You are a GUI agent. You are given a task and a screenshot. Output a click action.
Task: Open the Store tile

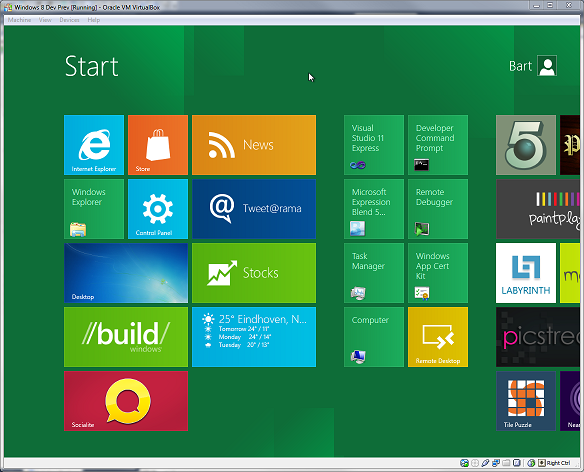[158, 145]
